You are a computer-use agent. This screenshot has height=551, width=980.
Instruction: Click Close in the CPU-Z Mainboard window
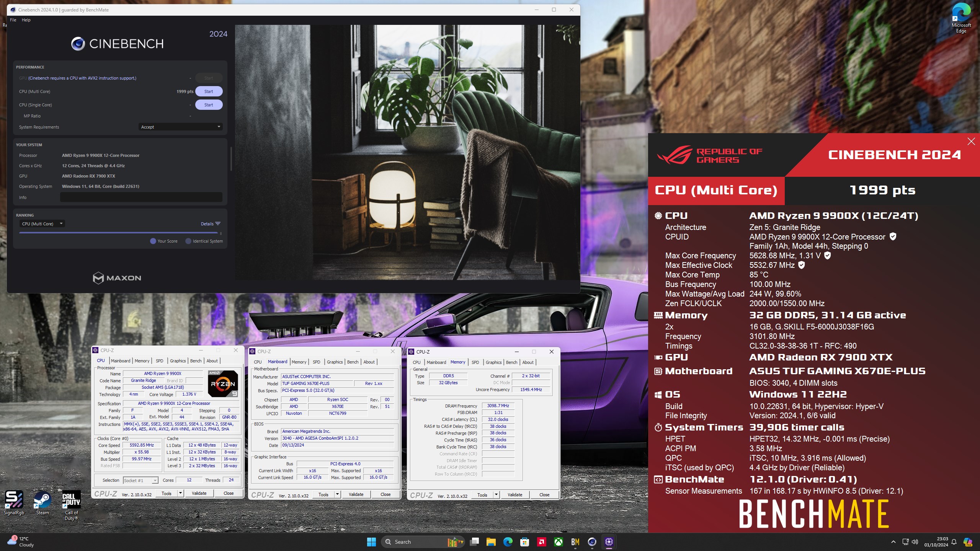[385, 494]
